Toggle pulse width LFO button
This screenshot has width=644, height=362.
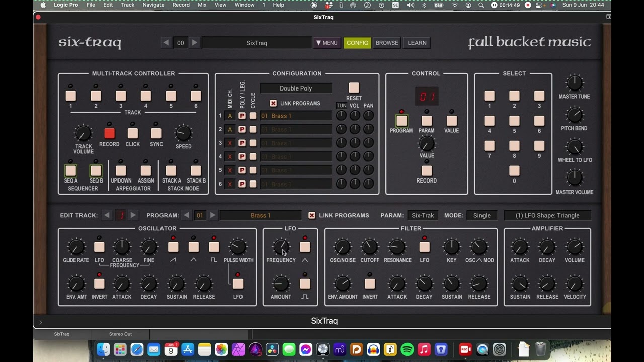click(238, 284)
